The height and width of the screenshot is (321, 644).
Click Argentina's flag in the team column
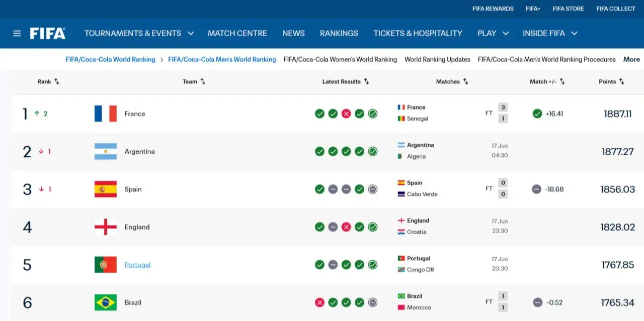[106, 151]
